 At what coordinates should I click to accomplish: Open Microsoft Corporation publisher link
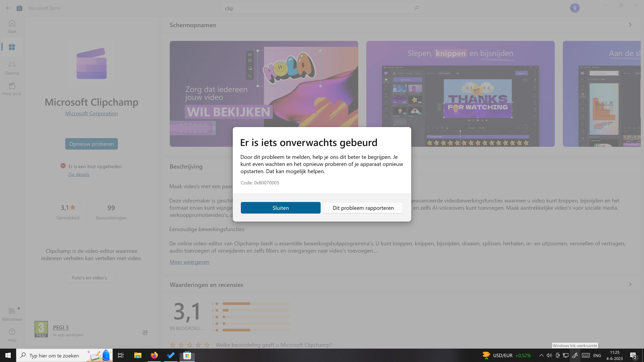click(x=92, y=113)
